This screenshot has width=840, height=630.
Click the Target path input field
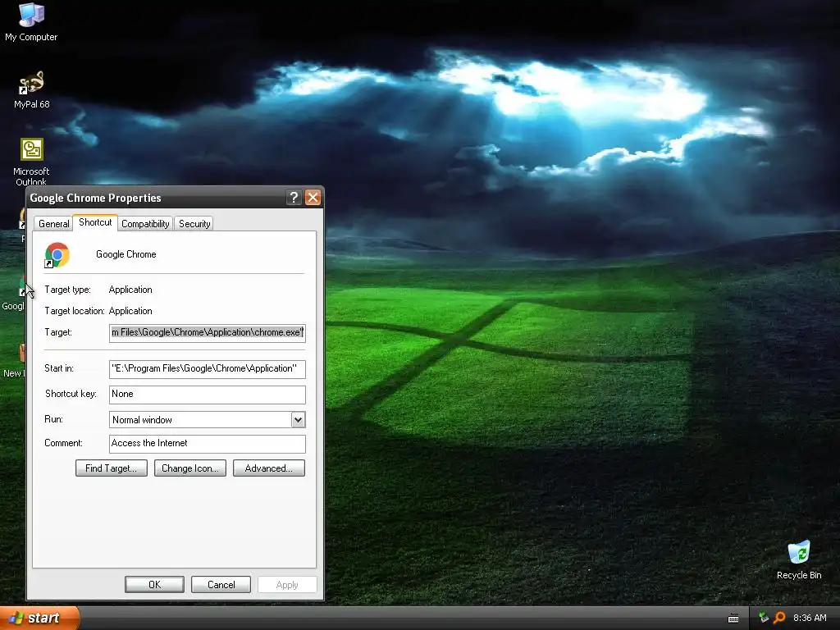pyautogui.click(x=208, y=333)
